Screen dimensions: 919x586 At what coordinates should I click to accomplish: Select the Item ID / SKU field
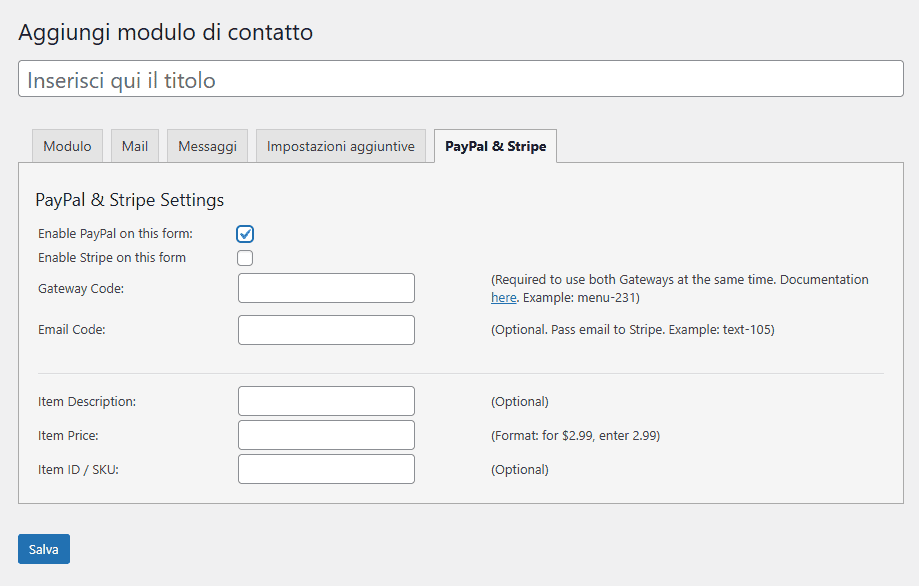point(326,469)
